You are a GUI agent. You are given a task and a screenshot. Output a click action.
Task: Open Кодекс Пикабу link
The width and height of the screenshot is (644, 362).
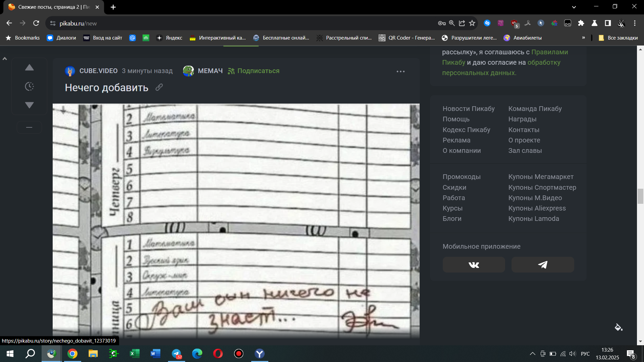466,130
